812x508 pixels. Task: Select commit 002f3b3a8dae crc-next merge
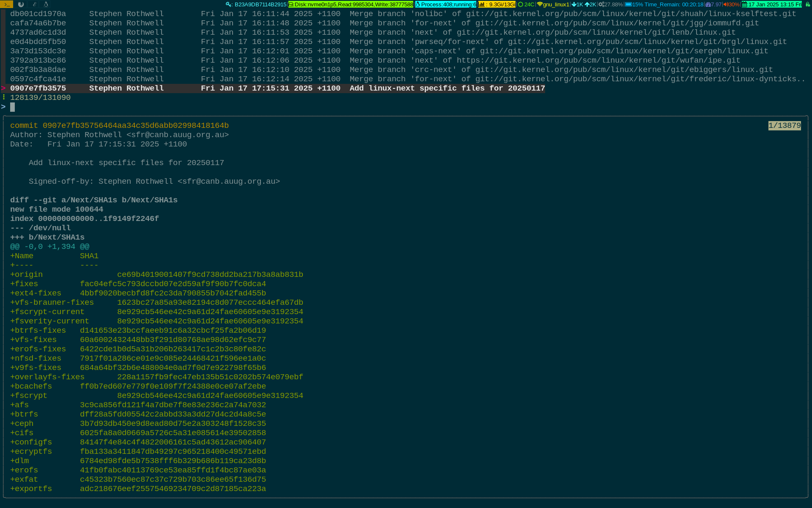(x=392, y=69)
